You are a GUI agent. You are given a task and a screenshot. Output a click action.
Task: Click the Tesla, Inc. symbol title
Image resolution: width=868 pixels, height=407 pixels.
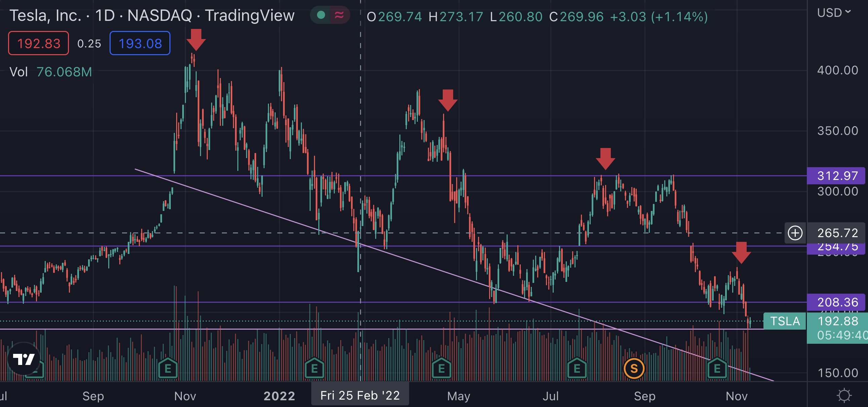click(x=45, y=15)
